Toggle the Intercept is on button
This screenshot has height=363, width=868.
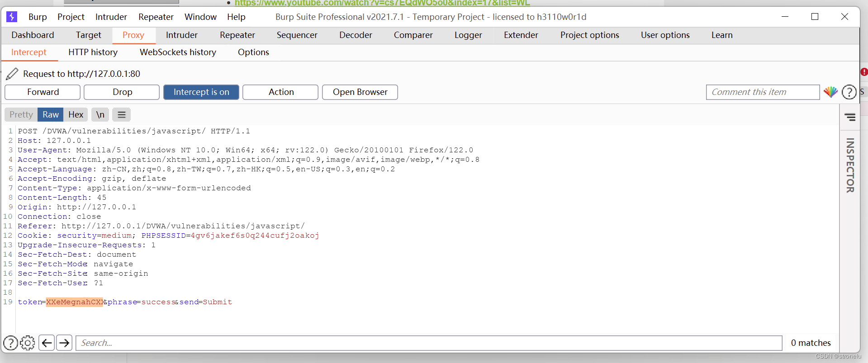201,92
